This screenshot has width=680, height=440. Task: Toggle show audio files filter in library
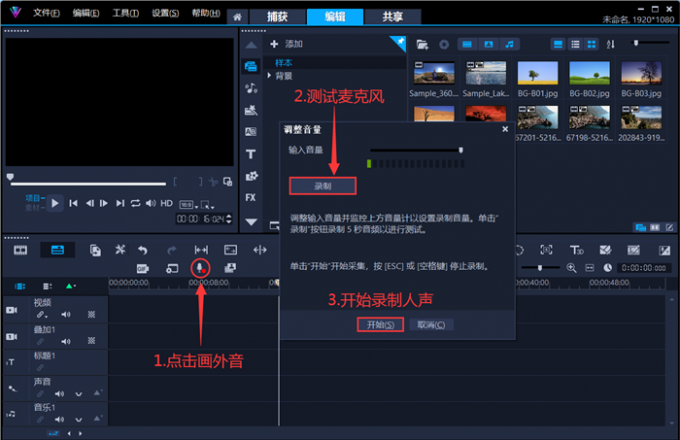point(510,44)
